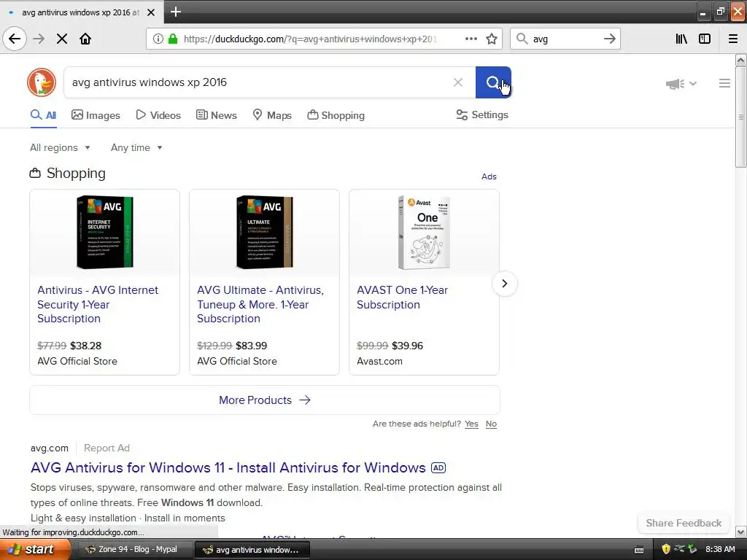
Task: Click the blue magnifier search button
Action: point(493,82)
